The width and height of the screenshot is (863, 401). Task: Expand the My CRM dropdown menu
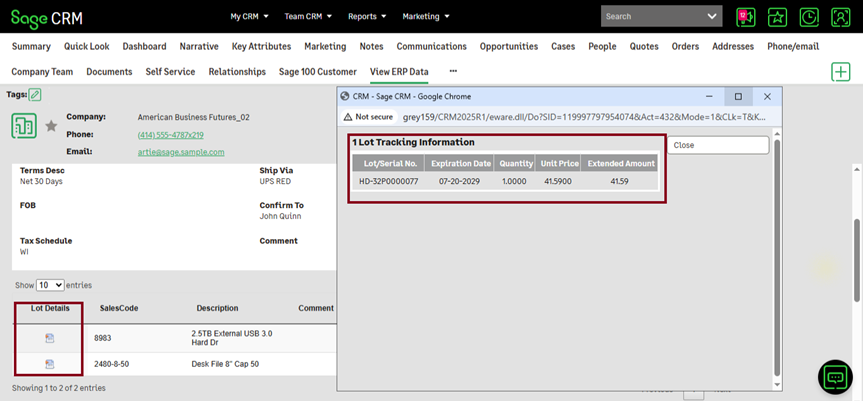[x=249, y=17]
